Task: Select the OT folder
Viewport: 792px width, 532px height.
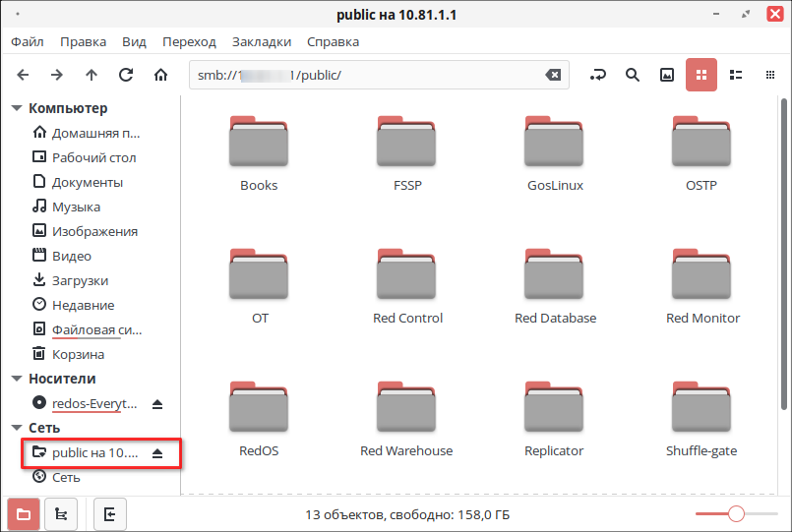Action: coord(259,287)
